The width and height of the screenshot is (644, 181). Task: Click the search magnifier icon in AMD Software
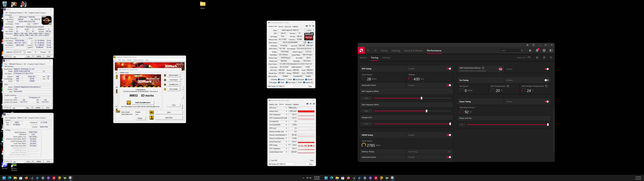pos(522,51)
